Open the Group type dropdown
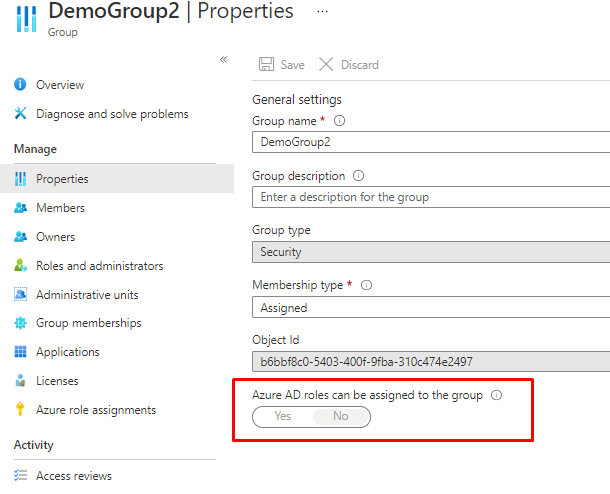Screen dimensions: 610x494 (430, 252)
